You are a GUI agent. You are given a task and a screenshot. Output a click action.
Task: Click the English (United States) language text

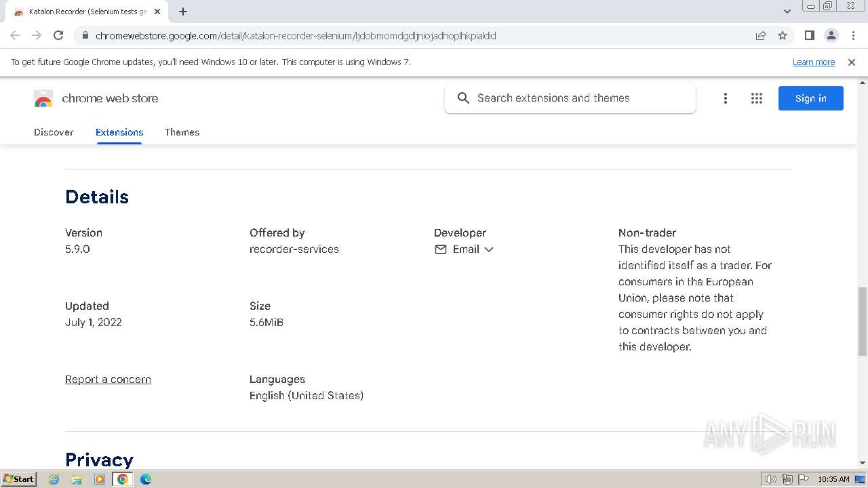click(307, 396)
